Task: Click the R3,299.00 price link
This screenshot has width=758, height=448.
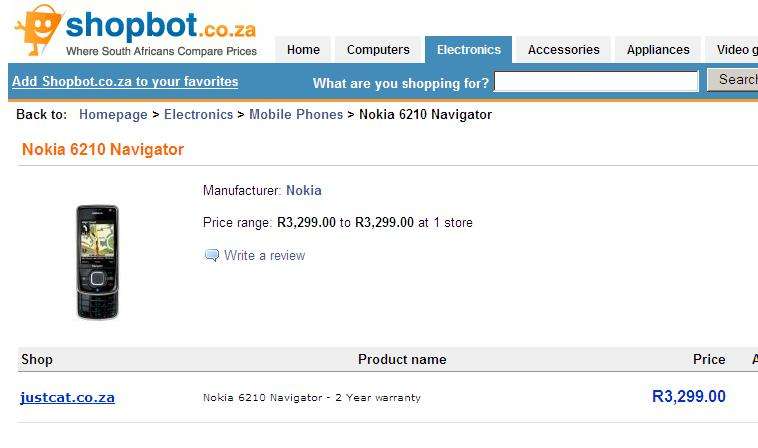Action: tap(689, 397)
